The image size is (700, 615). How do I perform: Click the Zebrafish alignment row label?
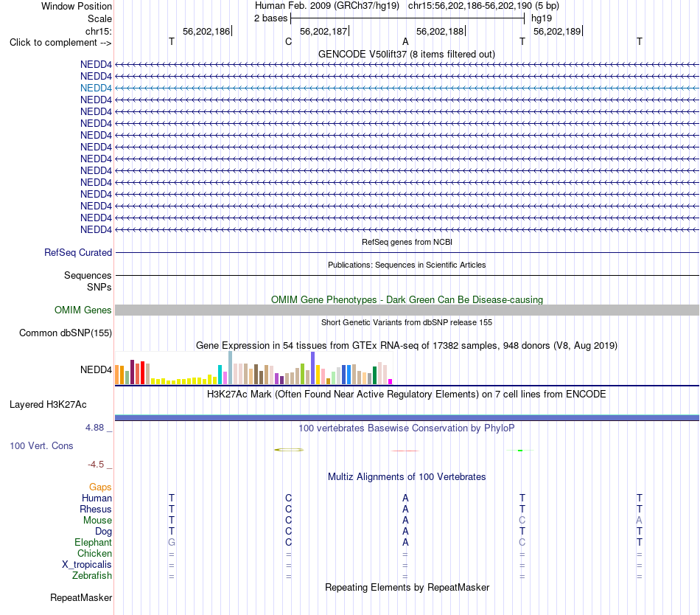pyautogui.click(x=92, y=575)
